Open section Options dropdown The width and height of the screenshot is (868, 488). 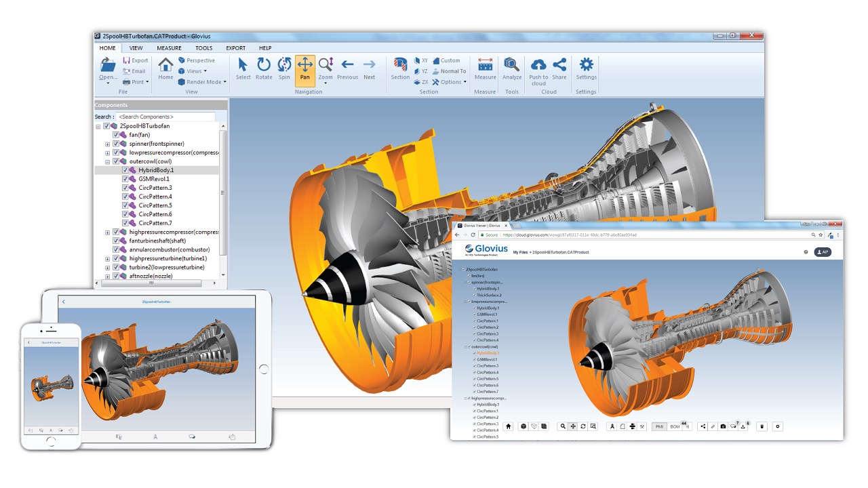(450, 82)
